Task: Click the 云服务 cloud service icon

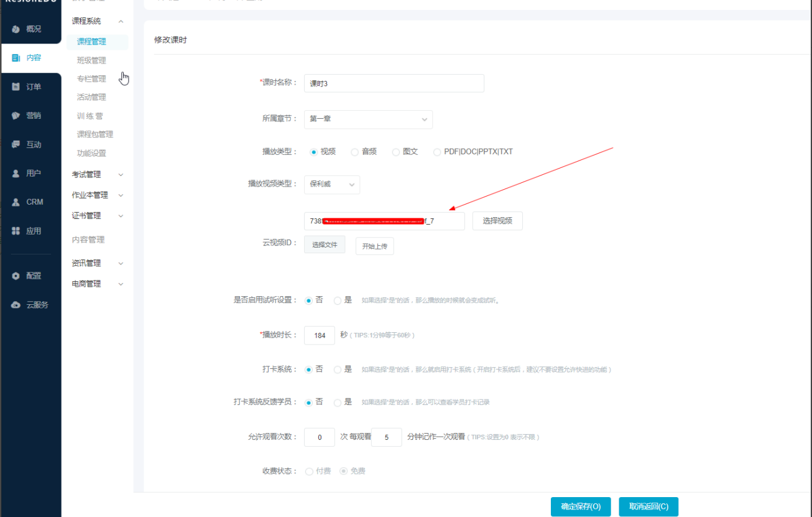Action: click(x=16, y=305)
